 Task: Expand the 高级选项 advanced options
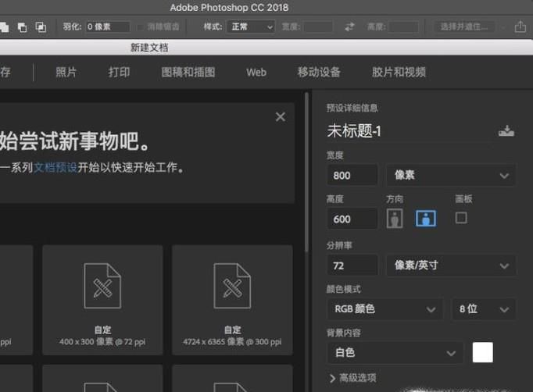point(352,378)
